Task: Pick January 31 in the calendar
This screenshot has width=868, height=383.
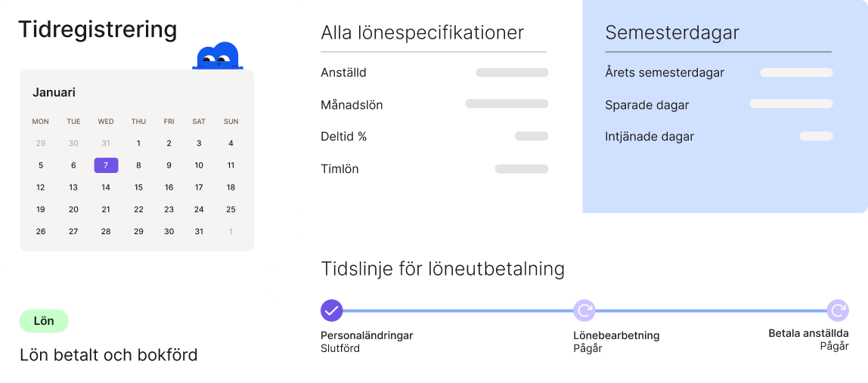Action: pos(199,231)
